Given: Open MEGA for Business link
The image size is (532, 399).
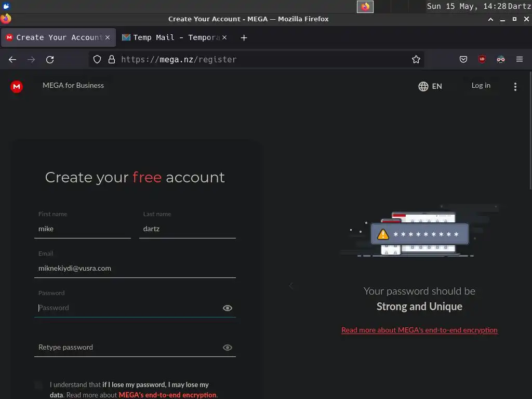Looking at the screenshot, I should tap(73, 86).
